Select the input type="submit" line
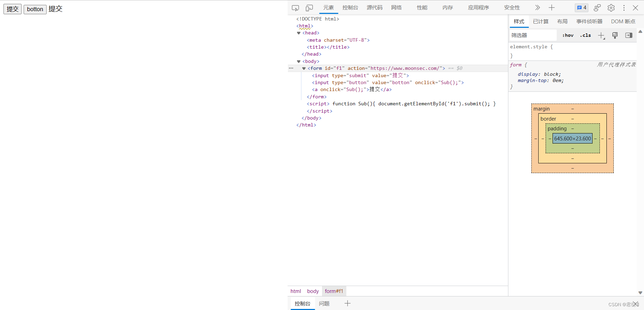Viewport: 644px width, 310px height. tap(360, 75)
